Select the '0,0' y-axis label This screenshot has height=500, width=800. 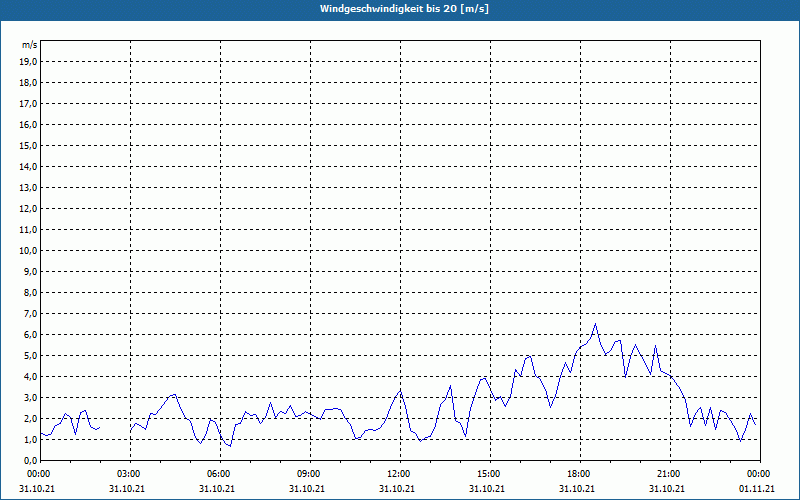click(30, 460)
